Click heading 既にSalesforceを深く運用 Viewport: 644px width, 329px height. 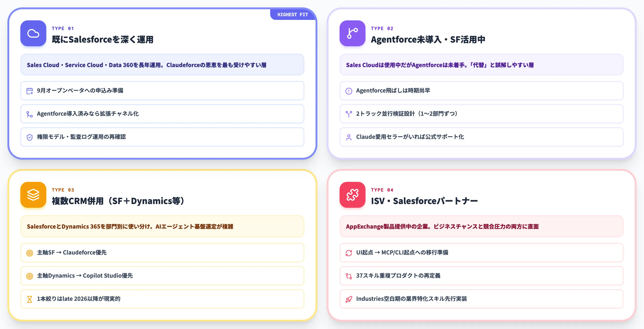[102, 40]
